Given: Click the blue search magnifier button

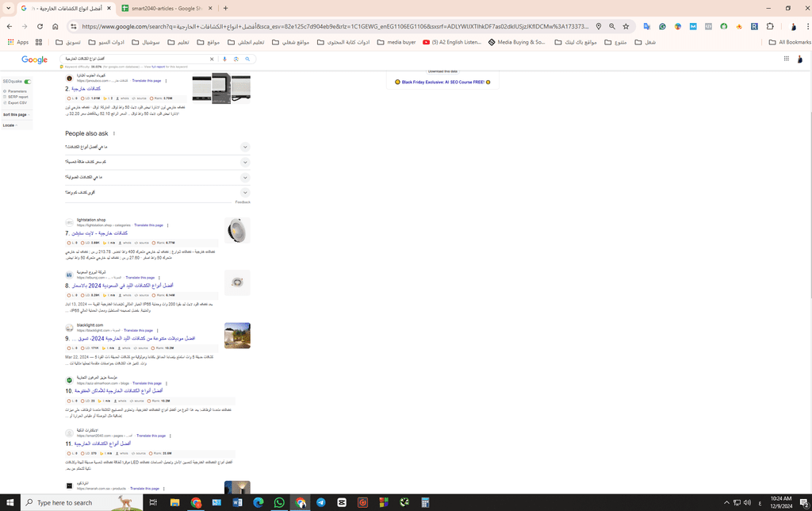Looking at the screenshot, I should tap(247, 59).
